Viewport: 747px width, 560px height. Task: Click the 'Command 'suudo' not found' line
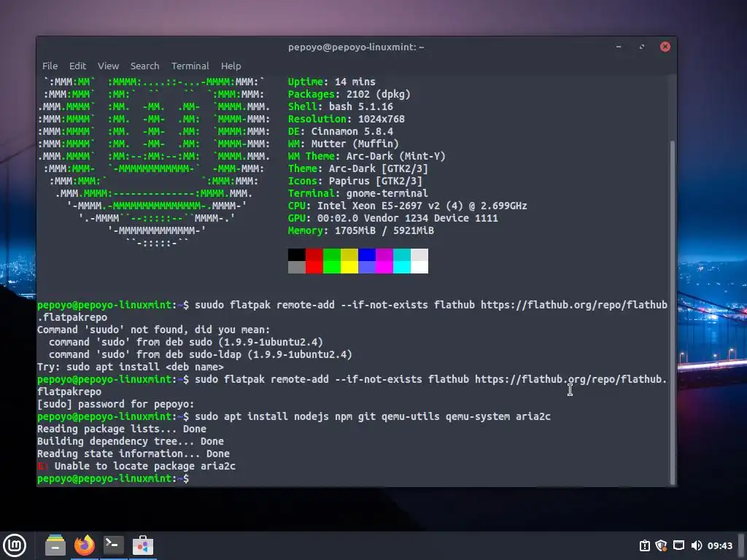pos(153,330)
